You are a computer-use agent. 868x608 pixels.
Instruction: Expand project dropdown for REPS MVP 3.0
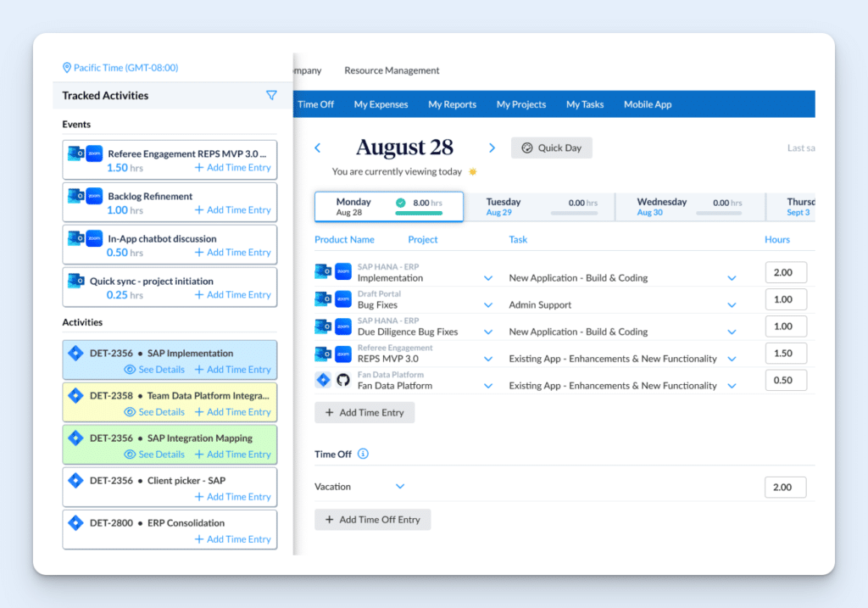coord(488,359)
